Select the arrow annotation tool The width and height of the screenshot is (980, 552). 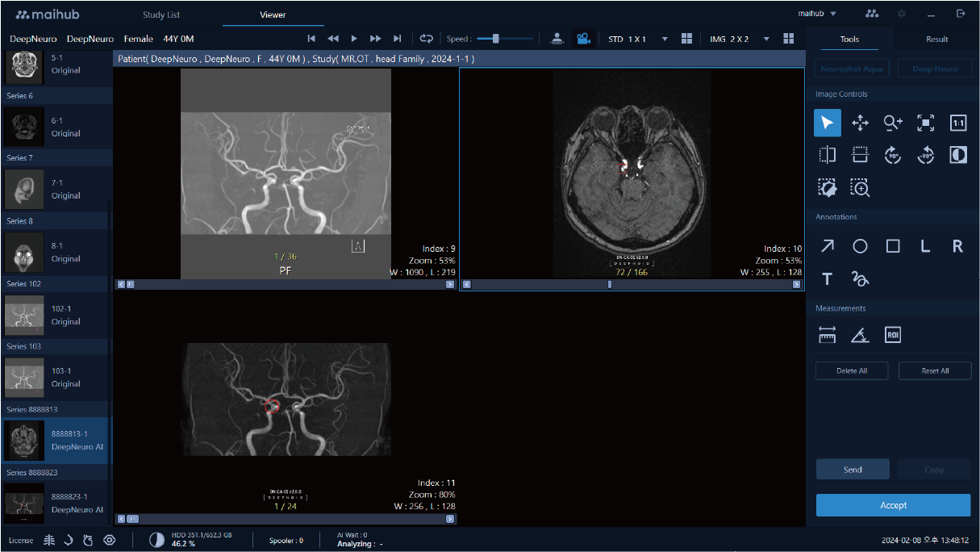tap(827, 247)
